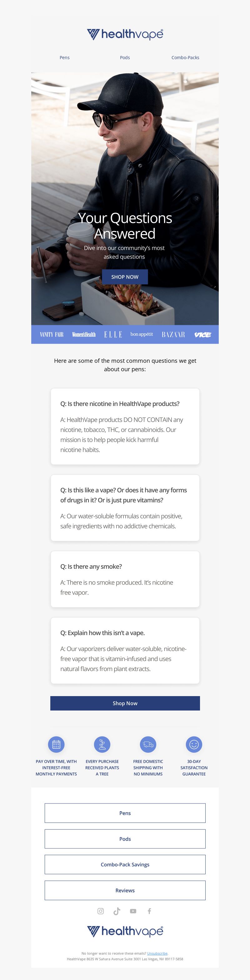Click the smiley satisfaction guarantee icon
This screenshot has width=250, height=980.
click(194, 744)
